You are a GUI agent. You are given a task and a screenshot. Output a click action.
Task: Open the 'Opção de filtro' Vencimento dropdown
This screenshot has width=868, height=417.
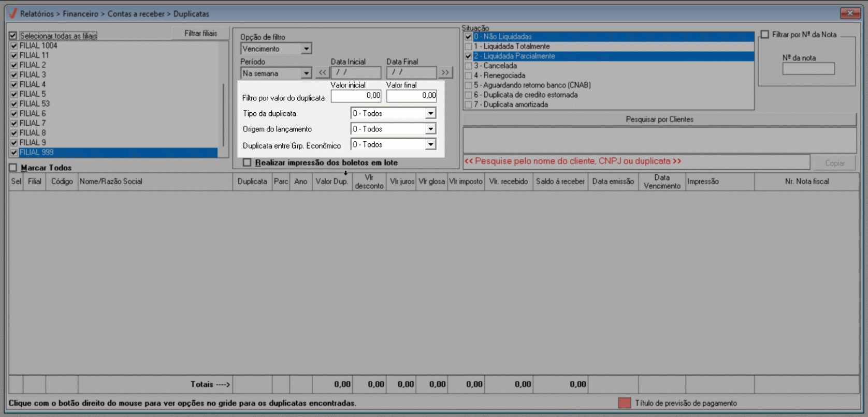(x=306, y=49)
